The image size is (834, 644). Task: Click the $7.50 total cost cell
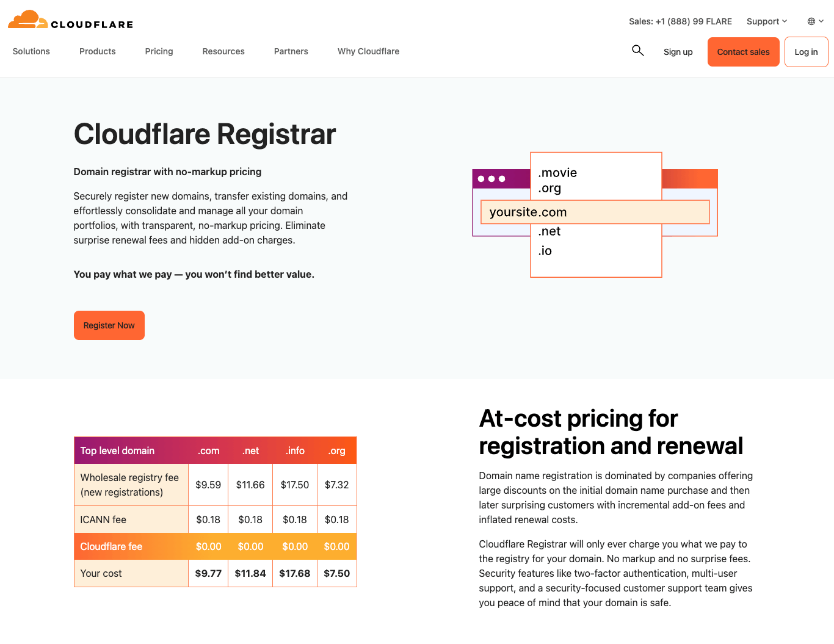coord(337,573)
